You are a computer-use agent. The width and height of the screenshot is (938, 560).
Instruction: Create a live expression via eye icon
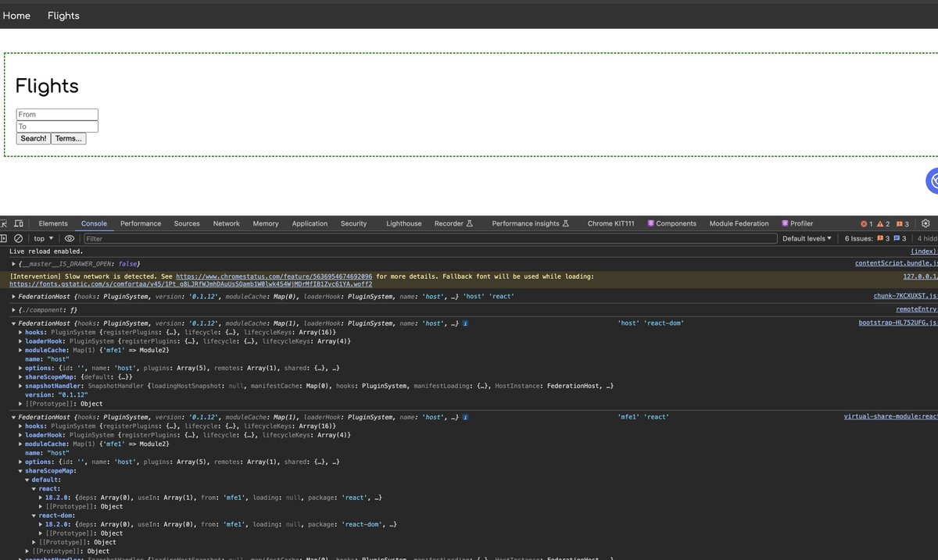click(69, 237)
